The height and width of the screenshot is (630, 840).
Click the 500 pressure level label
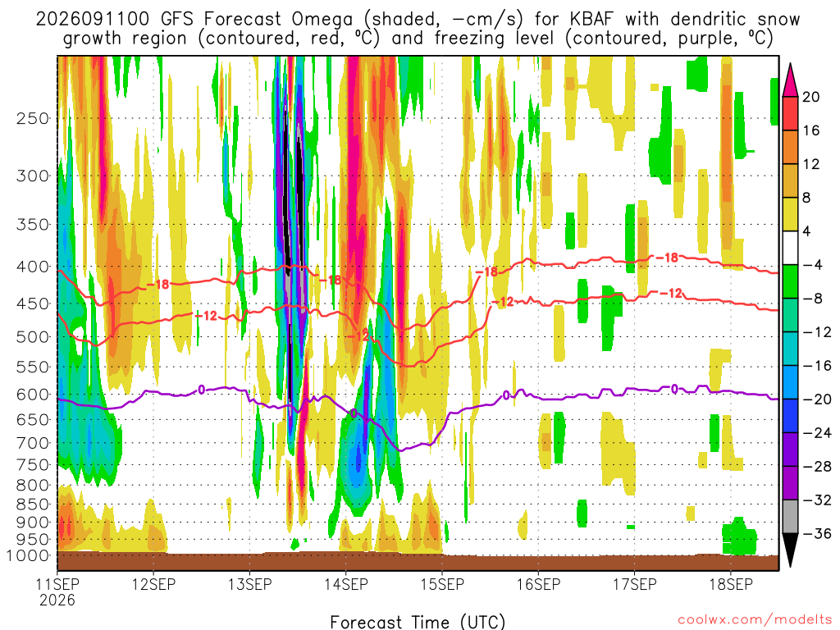[33, 337]
